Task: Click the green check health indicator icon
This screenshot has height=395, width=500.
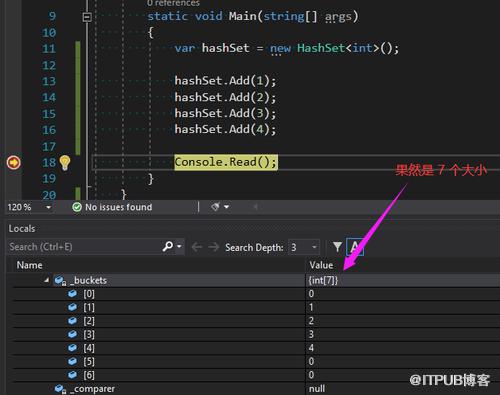Action: click(77, 207)
